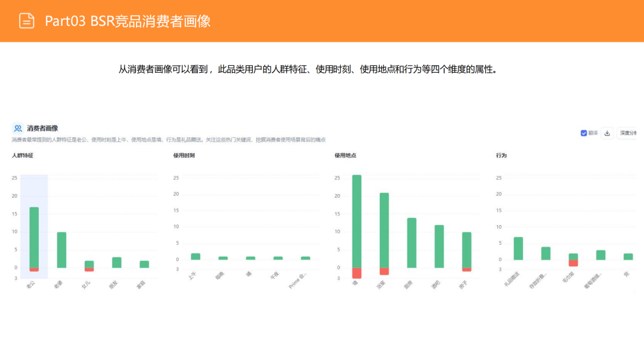Click the 浴室 axis label
Image resolution: width=644 pixels, height=363 pixels.
coord(380,285)
